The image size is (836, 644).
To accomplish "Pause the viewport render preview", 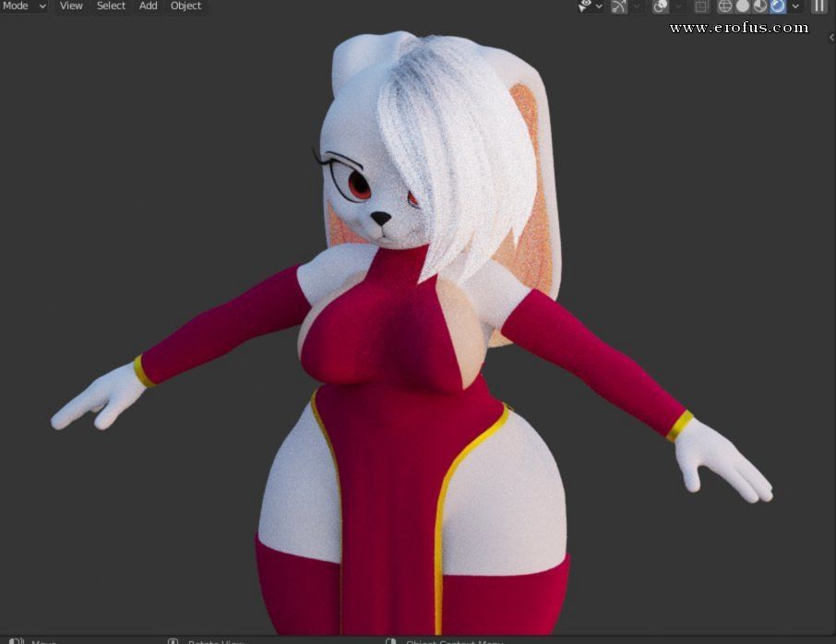I will [819, 6].
